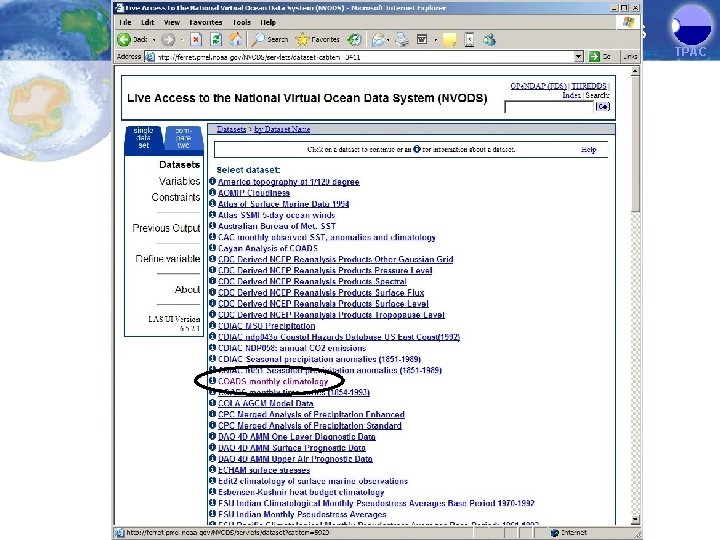Open the File menu
720x540 pixels.
[x=125, y=22]
